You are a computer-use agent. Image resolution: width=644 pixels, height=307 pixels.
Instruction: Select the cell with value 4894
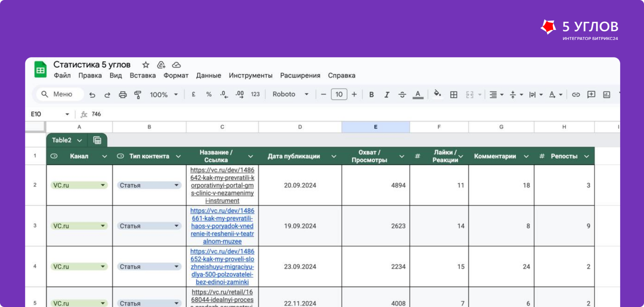tap(376, 185)
